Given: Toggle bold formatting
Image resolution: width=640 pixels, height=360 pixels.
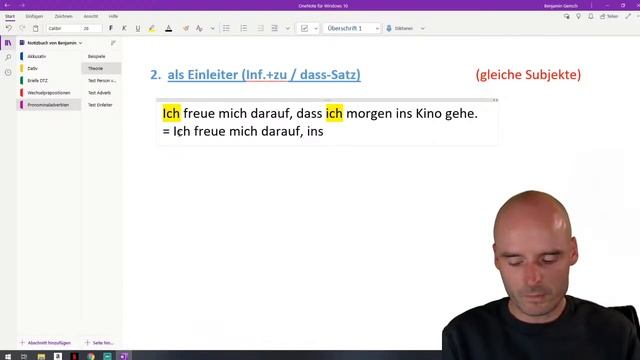Looking at the screenshot, I should tap(111, 28).
